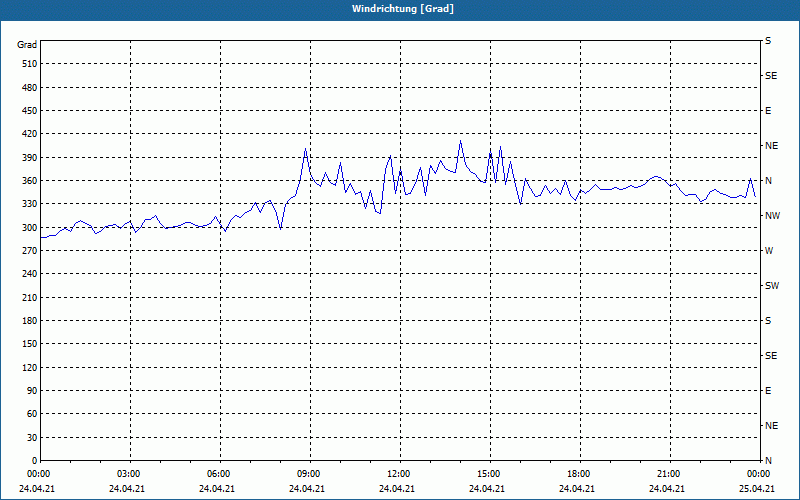Click the 270 y-axis value
Image resolution: width=800 pixels, height=500 pixels.
point(30,251)
